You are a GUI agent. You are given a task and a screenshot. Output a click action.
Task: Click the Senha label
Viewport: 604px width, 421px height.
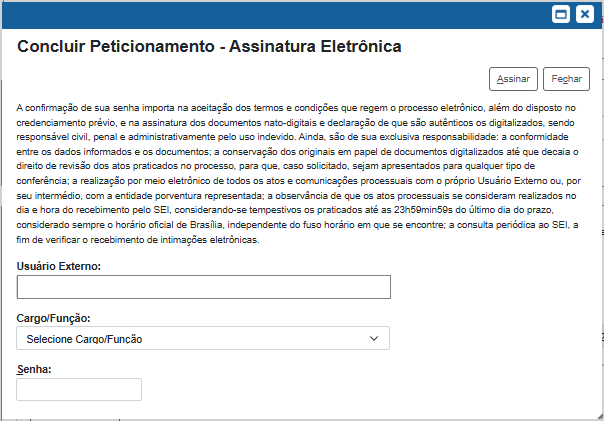pyautogui.click(x=34, y=369)
